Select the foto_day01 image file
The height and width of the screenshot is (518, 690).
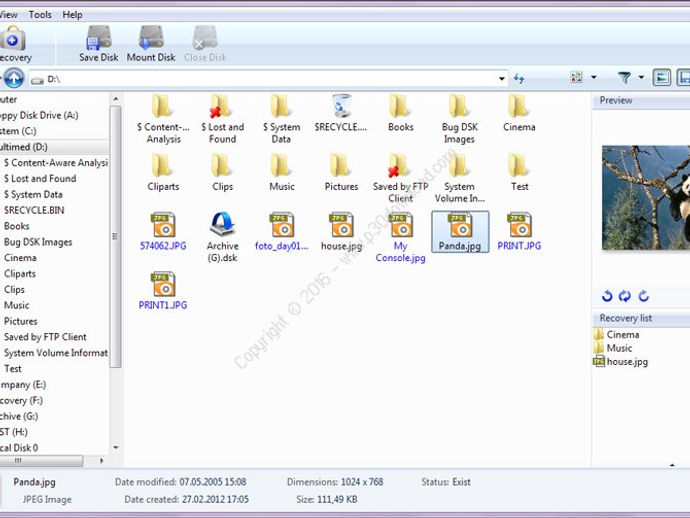point(282,231)
